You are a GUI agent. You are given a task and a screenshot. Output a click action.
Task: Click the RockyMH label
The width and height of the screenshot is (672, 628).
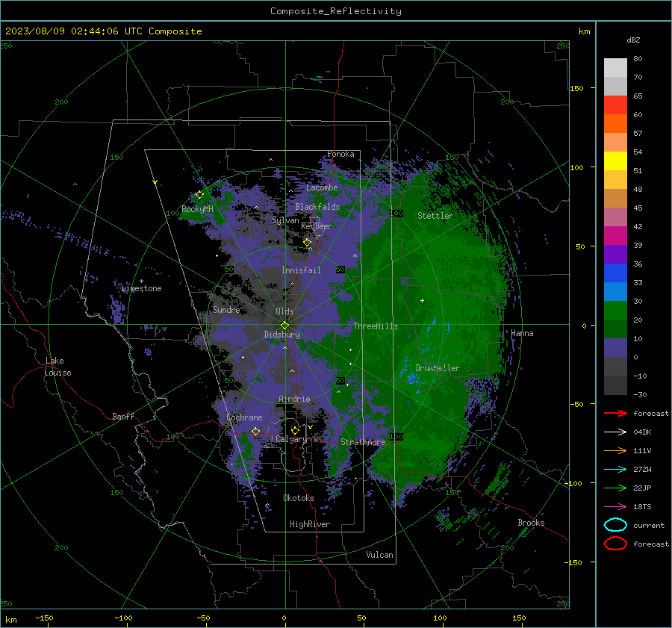197,209
